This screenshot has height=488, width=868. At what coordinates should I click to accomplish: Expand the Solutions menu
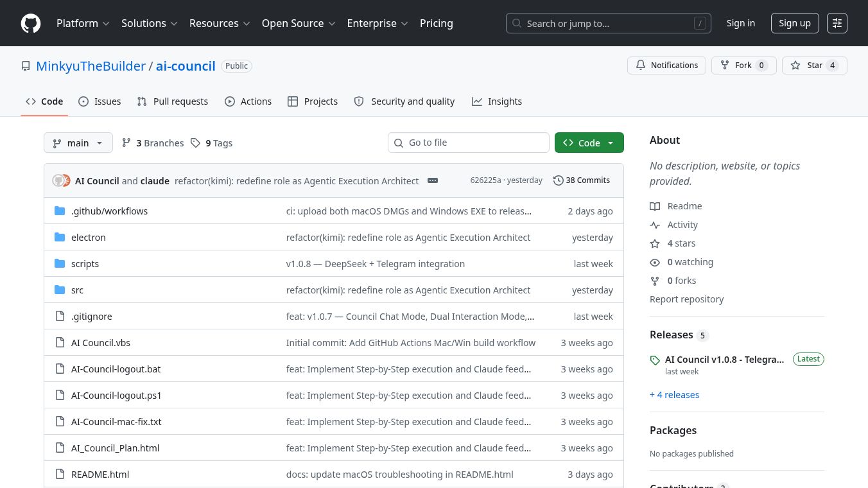pyautogui.click(x=151, y=23)
